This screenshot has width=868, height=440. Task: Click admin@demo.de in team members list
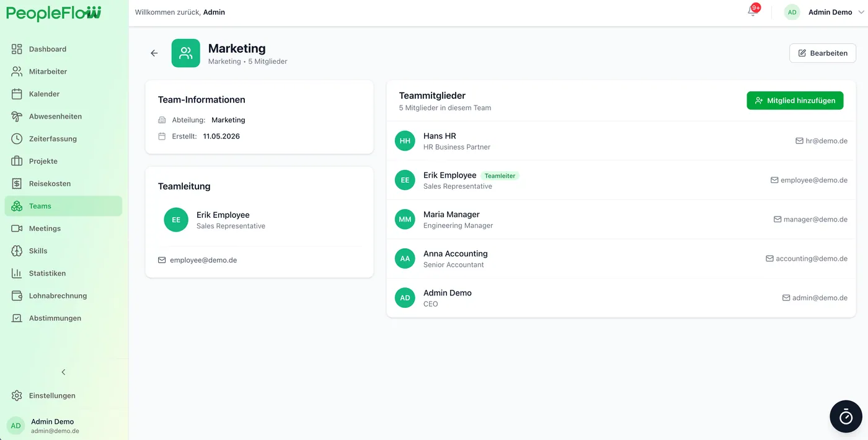820,298
